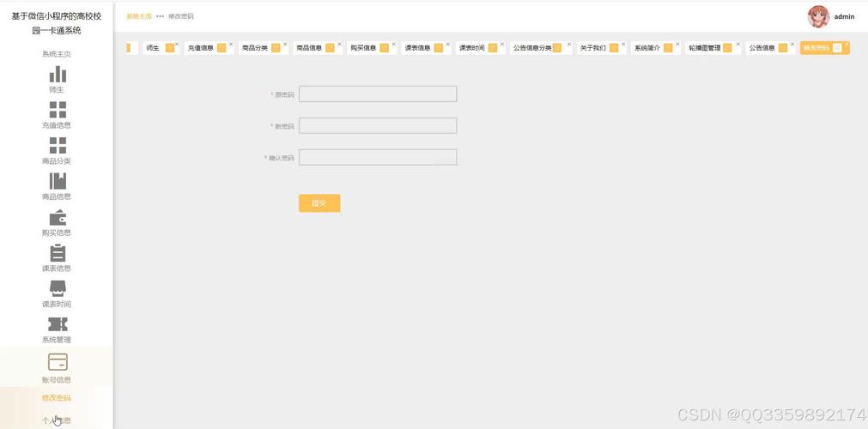Close the 购买信息 tab
The height and width of the screenshot is (429, 868).
[x=393, y=44]
